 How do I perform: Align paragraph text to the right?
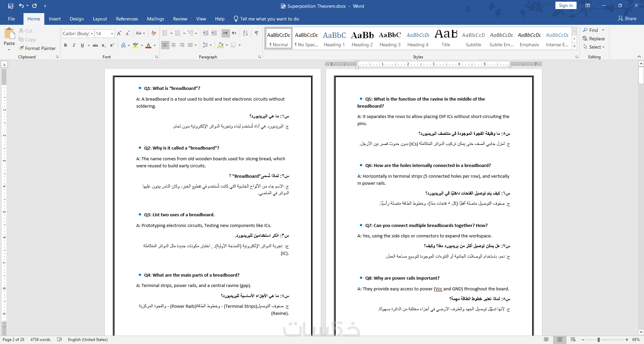pyautogui.click(x=182, y=45)
